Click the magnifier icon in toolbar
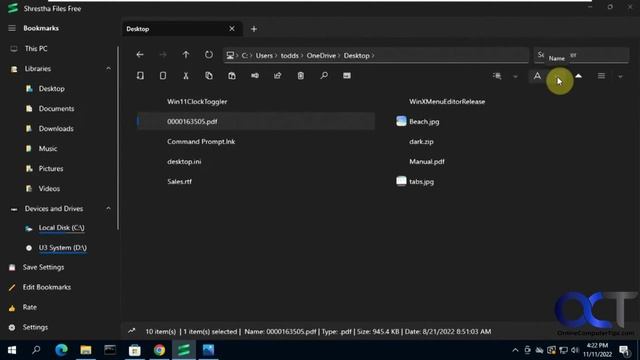The height and width of the screenshot is (360, 640). 324,76
